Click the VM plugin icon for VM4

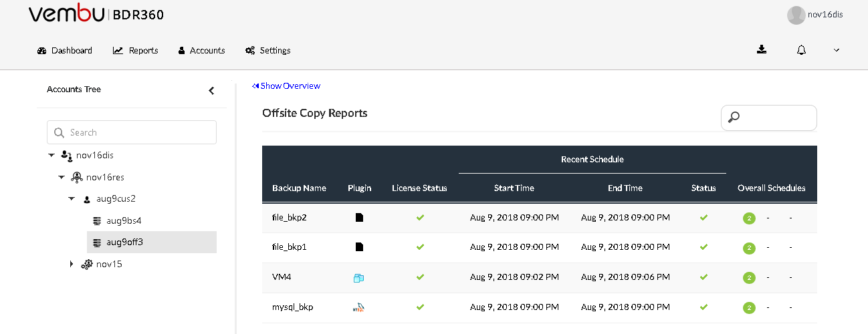tap(358, 277)
